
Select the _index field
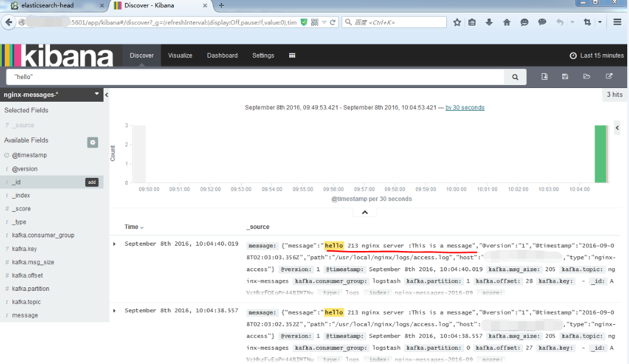click(x=21, y=195)
